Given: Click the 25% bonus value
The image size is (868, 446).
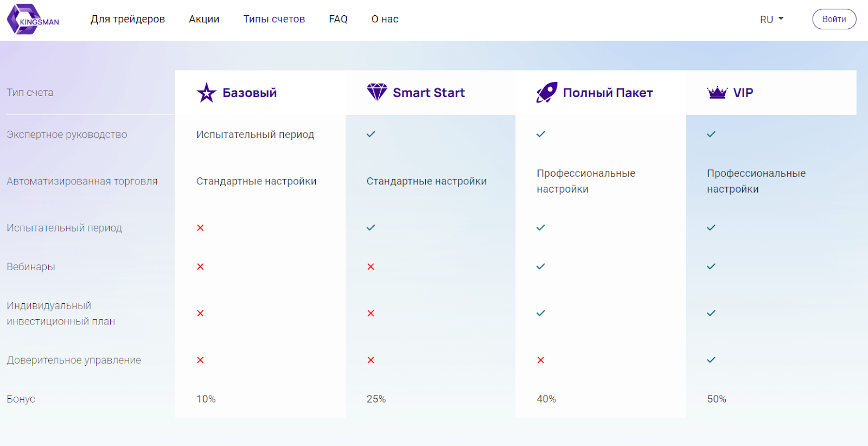Looking at the screenshot, I should [376, 399].
